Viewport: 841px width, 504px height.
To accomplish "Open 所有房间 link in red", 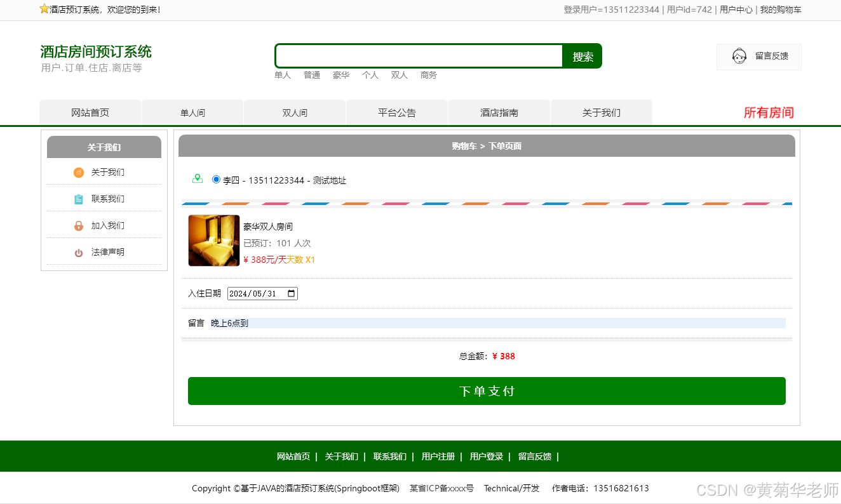I will [x=768, y=112].
